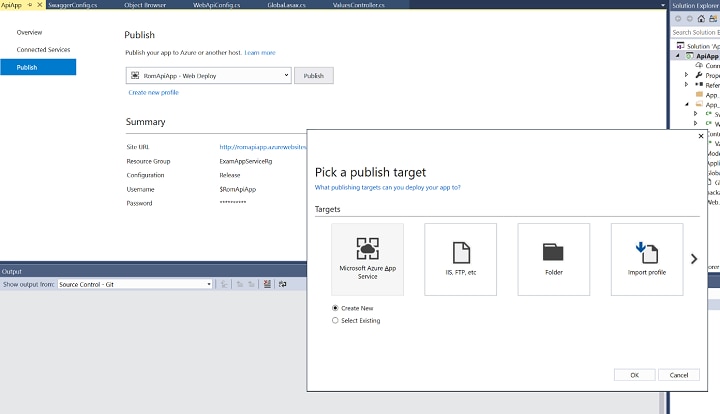The width and height of the screenshot is (720, 414).
Task: Choose the IIS, FTP, etc target
Action: 461,259
